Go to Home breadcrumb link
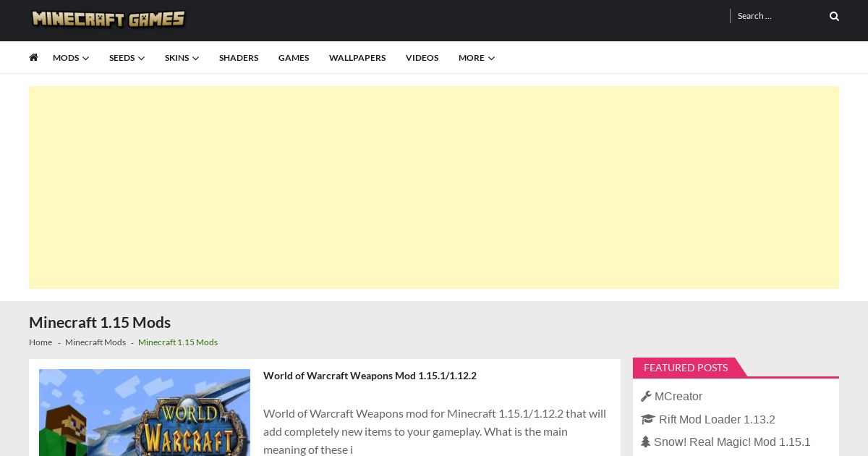 coord(41,342)
